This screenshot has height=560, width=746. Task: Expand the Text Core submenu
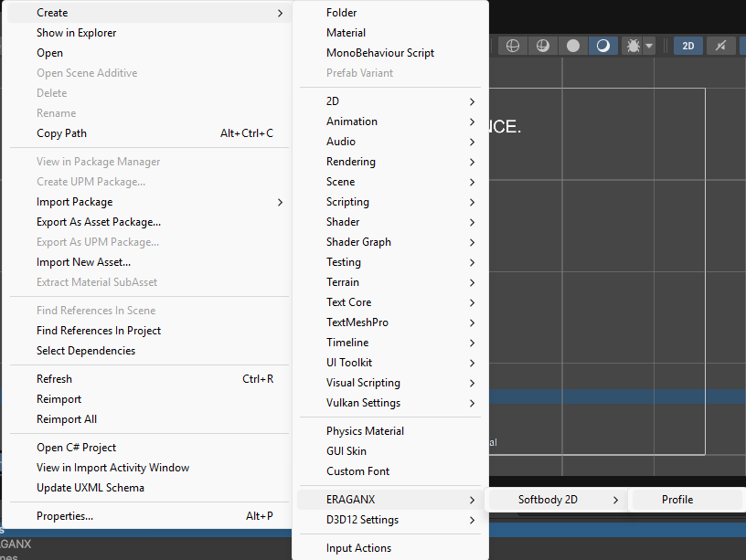390,302
